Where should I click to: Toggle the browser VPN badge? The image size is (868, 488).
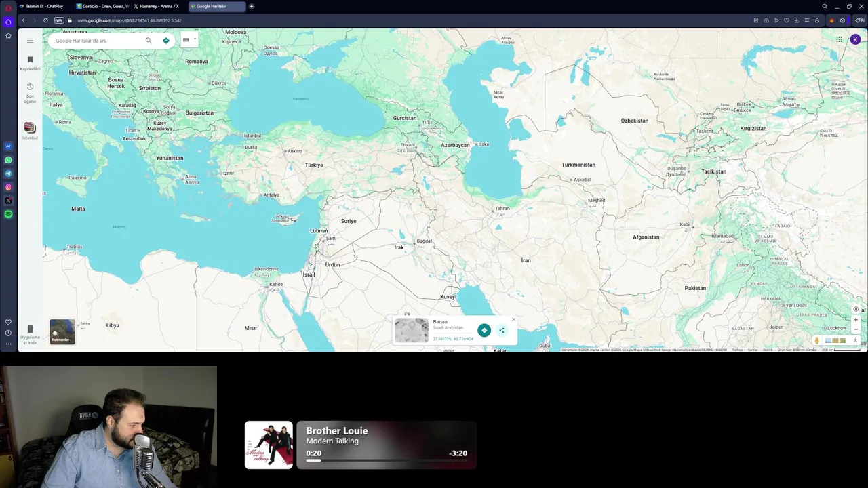(x=59, y=20)
